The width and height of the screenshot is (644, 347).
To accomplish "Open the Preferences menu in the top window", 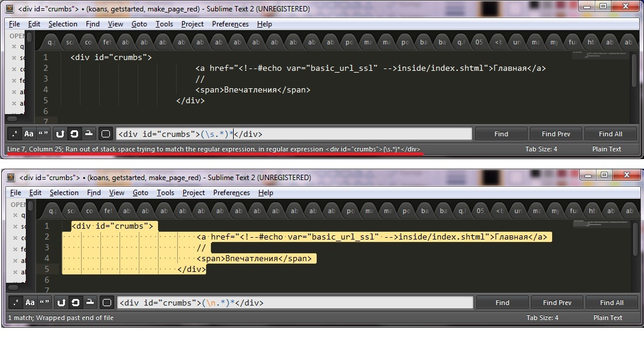I will 230,24.
